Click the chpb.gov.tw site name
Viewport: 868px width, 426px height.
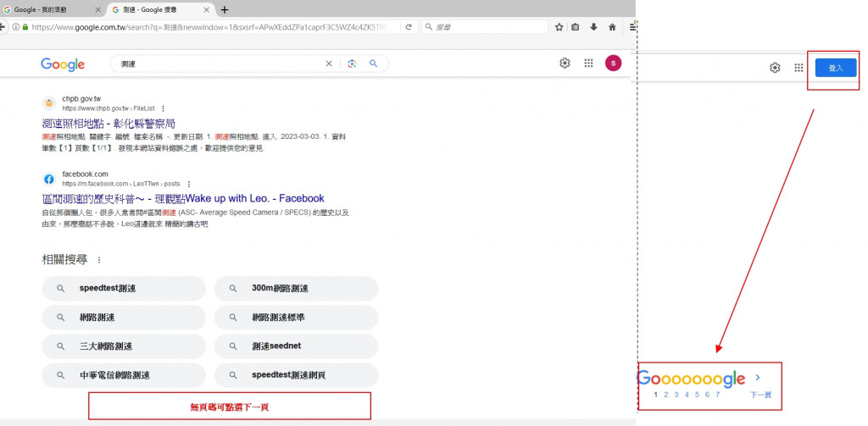coord(81,99)
